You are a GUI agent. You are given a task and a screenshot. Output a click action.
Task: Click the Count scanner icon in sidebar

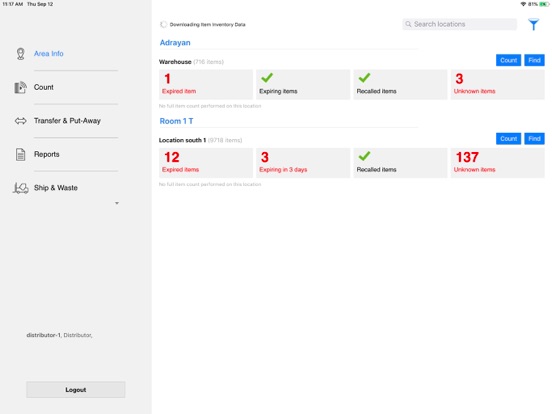click(20, 87)
